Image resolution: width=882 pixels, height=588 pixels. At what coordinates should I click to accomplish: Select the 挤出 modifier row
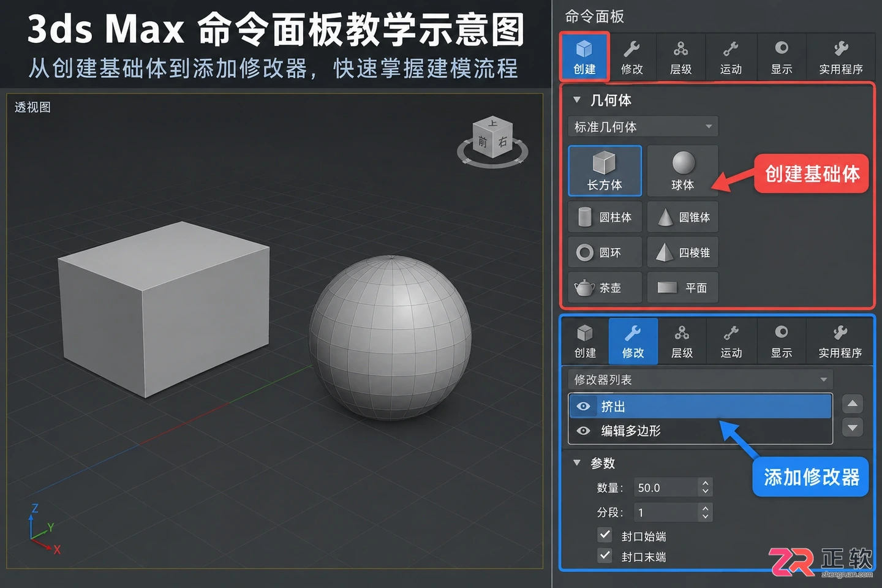click(x=701, y=406)
